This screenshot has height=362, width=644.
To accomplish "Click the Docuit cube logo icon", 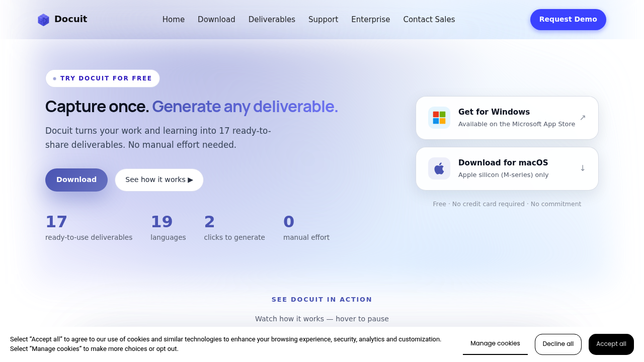I will (44, 20).
